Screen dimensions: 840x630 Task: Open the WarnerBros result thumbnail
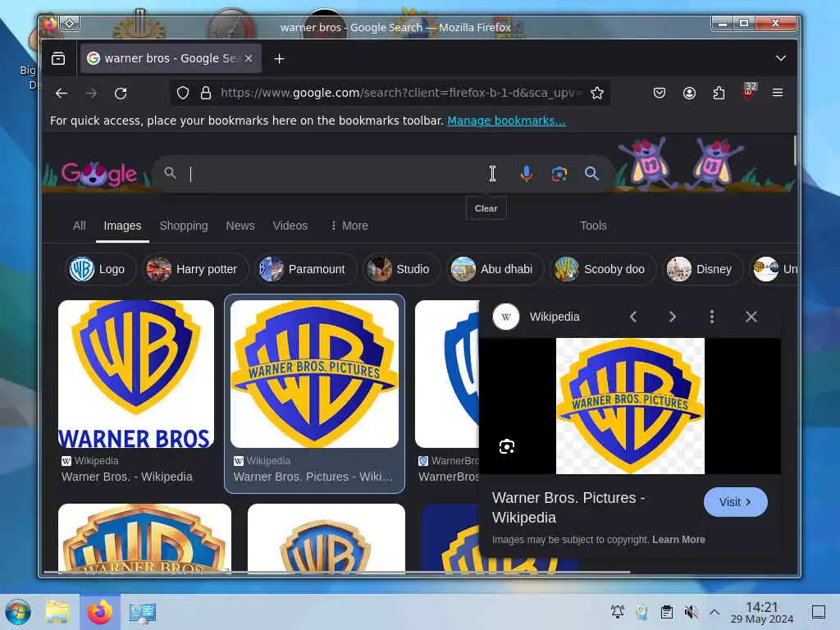point(447,374)
